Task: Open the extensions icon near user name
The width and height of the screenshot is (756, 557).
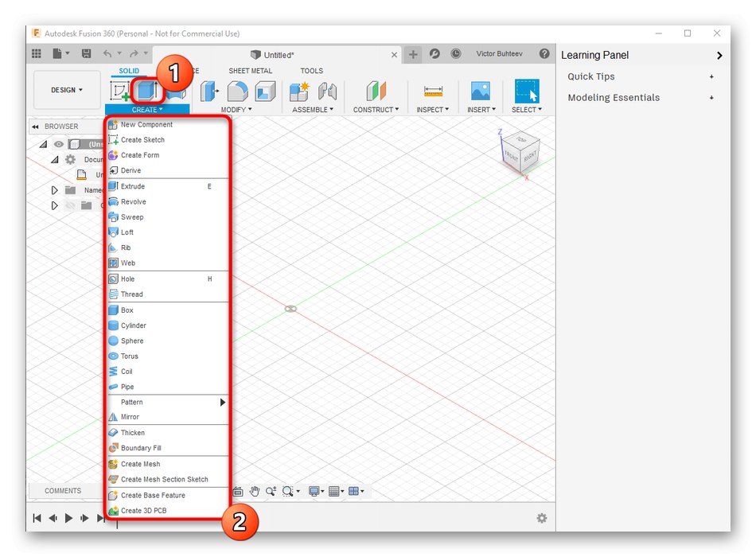Action: 435,53
